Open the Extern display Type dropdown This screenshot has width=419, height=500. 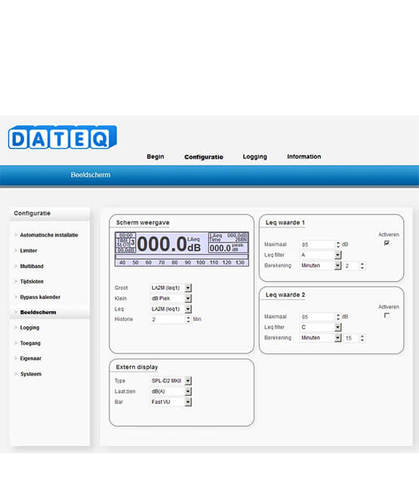pyautogui.click(x=188, y=380)
